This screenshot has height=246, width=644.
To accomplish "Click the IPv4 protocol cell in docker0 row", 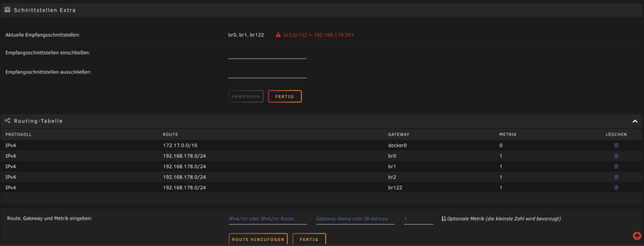I will [x=11, y=146].
